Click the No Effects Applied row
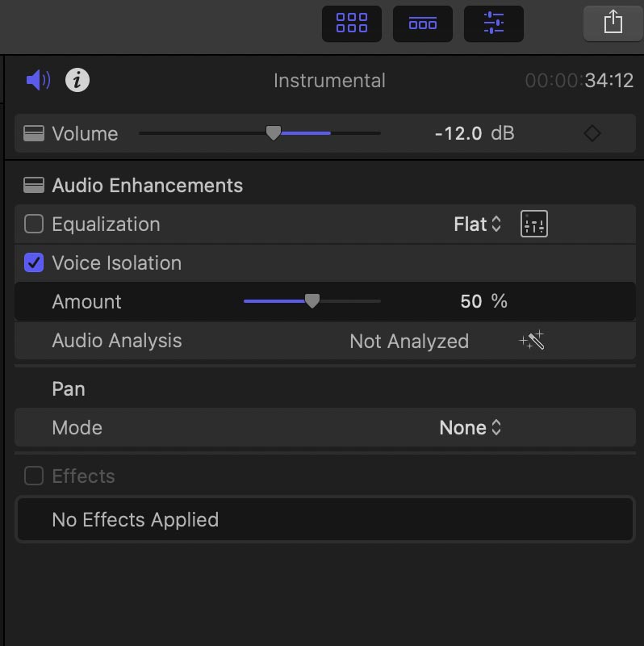644x646 pixels. tap(325, 519)
